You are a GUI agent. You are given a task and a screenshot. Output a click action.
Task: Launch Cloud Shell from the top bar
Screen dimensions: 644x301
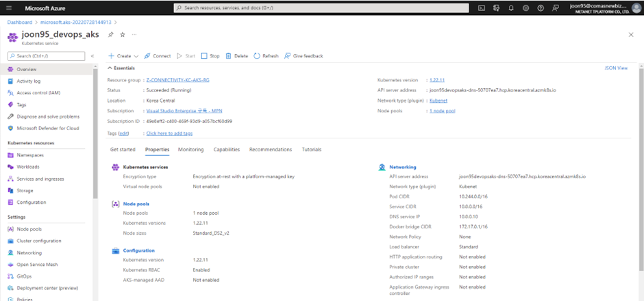tap(482, 8)
